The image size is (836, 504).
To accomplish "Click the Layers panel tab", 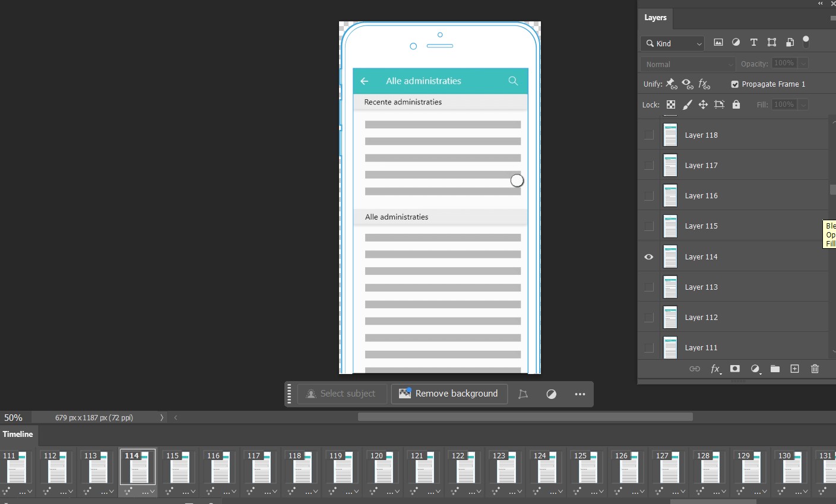I will tap(655, 17).
